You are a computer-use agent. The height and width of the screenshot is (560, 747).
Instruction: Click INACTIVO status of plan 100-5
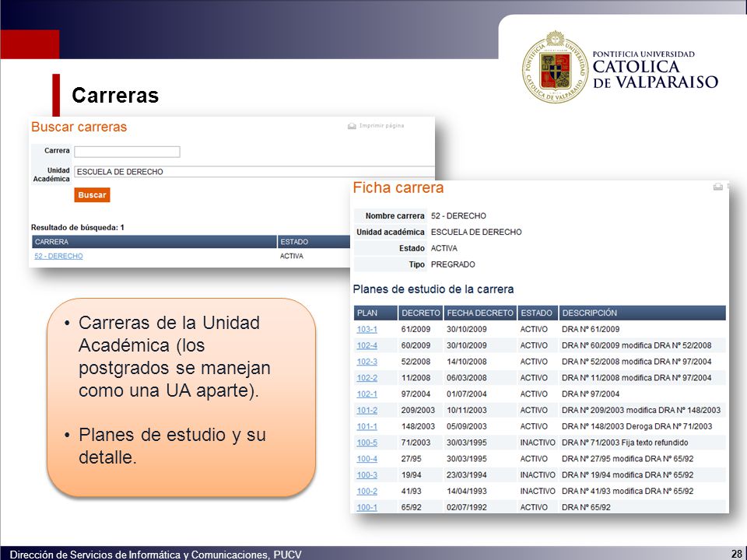pos(538,443)
